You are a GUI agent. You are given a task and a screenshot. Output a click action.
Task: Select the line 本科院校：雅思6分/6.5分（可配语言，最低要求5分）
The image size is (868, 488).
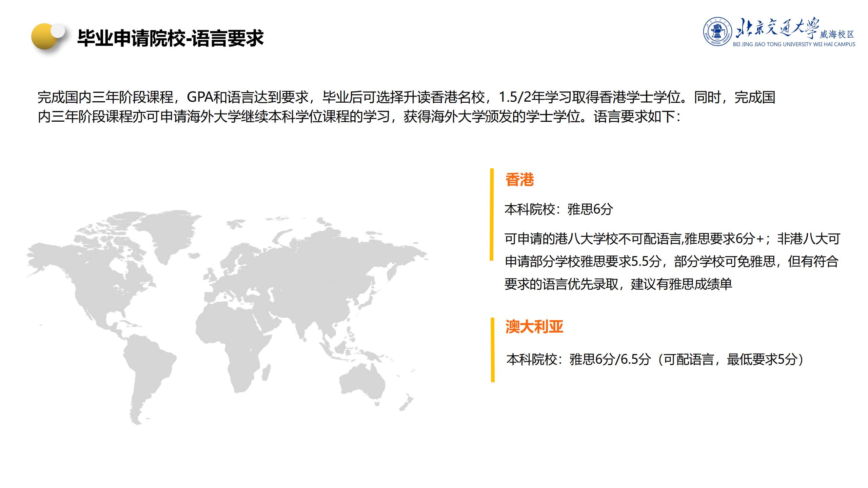[x=655, y=359]
